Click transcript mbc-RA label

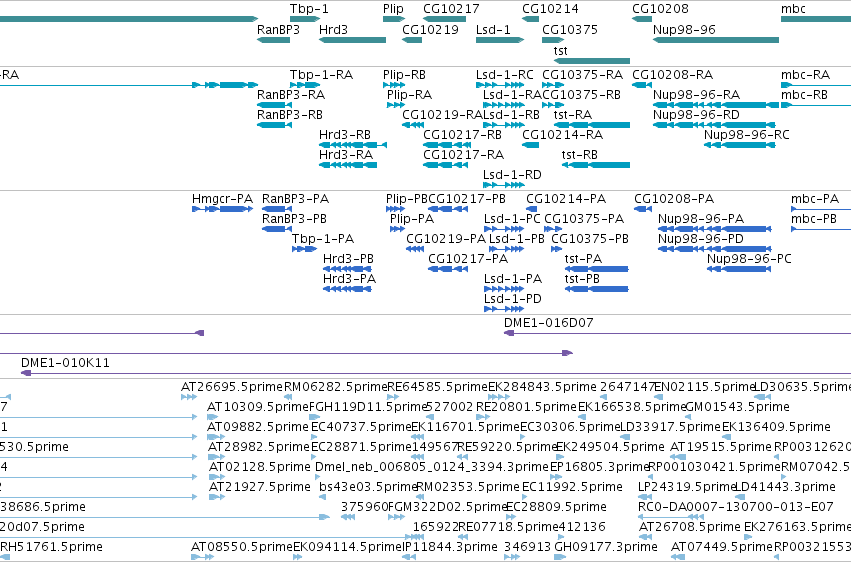pos(805,75)
